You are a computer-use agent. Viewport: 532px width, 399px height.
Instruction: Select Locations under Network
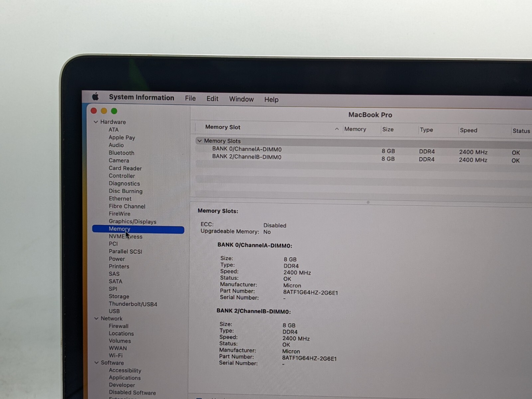[121, 333]
